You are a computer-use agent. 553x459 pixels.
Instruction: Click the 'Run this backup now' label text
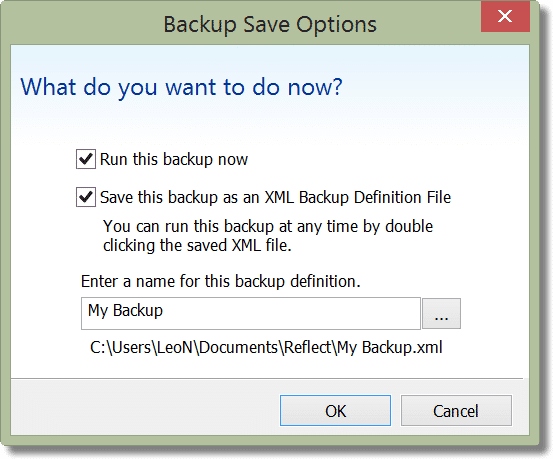[x=174, y=159]
